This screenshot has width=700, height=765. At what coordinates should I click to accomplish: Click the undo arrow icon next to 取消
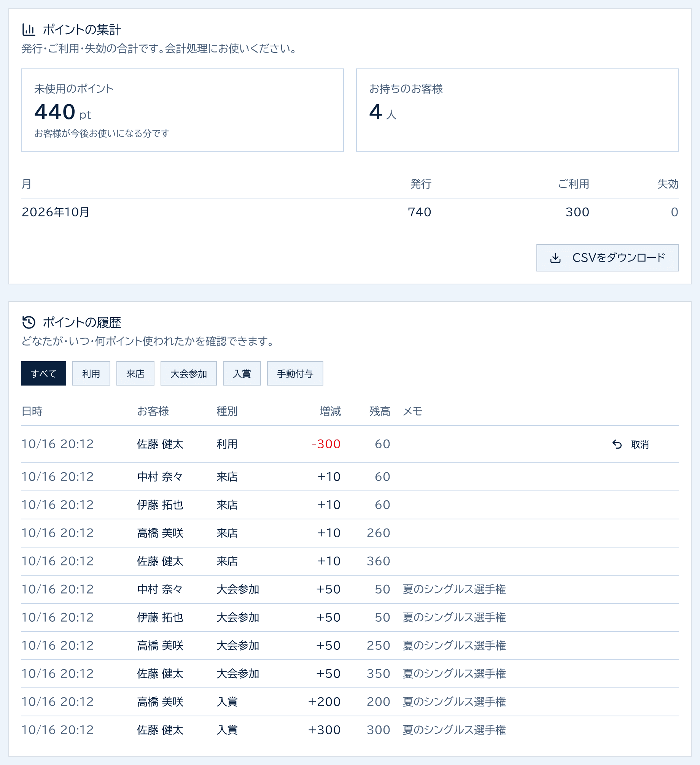[x=617, y=444]
